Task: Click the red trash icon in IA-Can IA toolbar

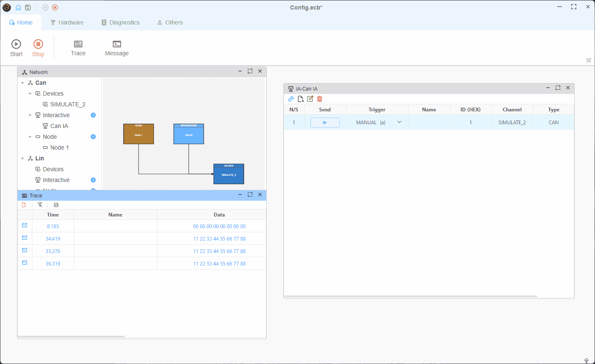Action: click(320, 99)
